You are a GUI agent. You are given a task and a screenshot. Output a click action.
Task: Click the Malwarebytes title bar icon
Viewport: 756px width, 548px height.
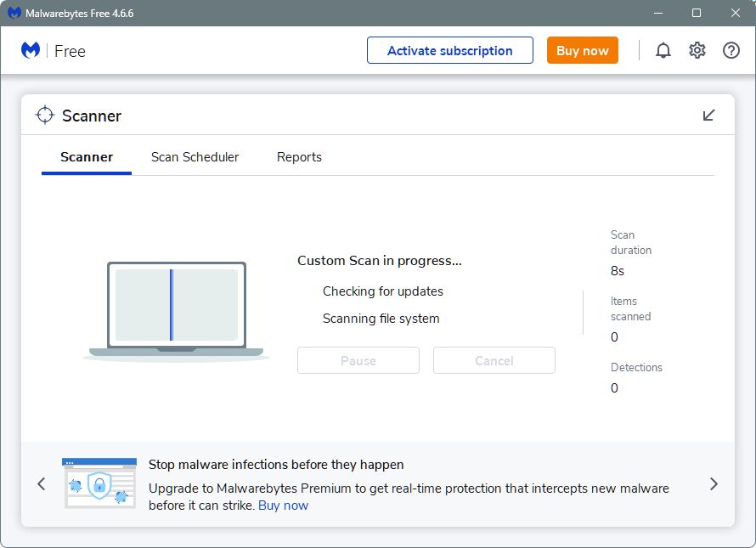coord(14,13)
